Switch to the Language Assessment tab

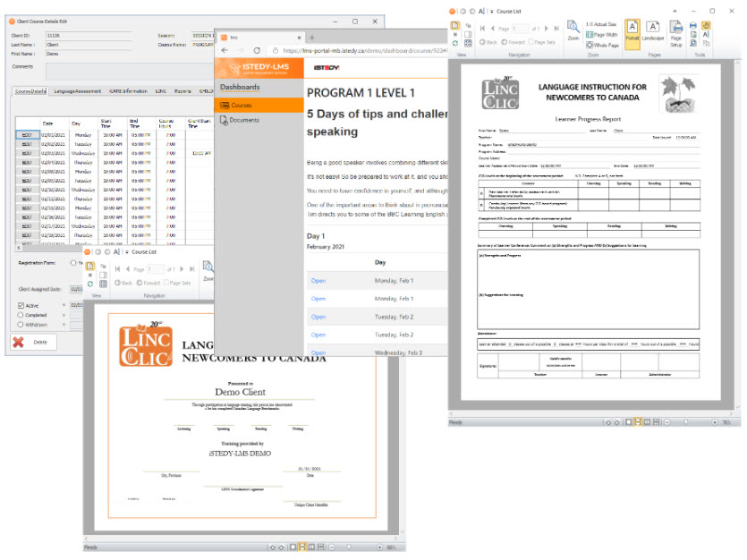tap(78, 91)
